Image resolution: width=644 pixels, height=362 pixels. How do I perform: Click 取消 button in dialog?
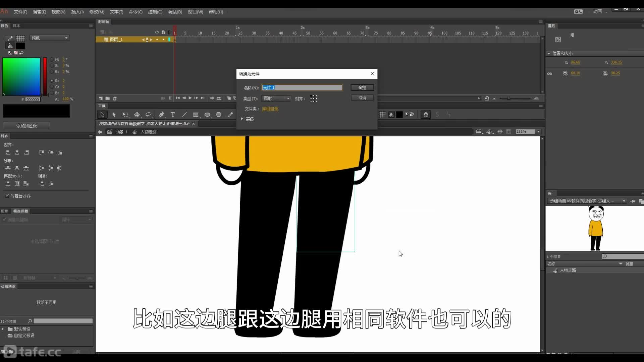362,98
